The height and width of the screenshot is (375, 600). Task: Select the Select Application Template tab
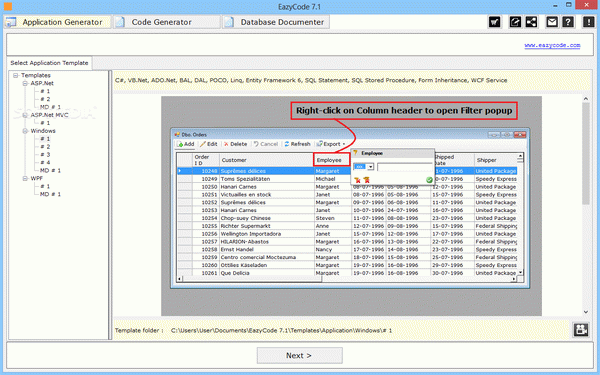click(x=49, y=63)
